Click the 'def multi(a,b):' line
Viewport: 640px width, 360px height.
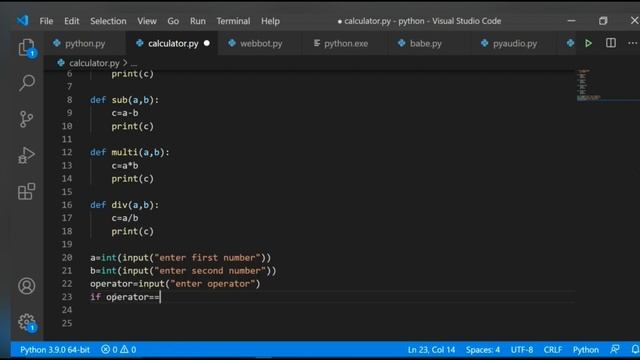pos(130,152)
